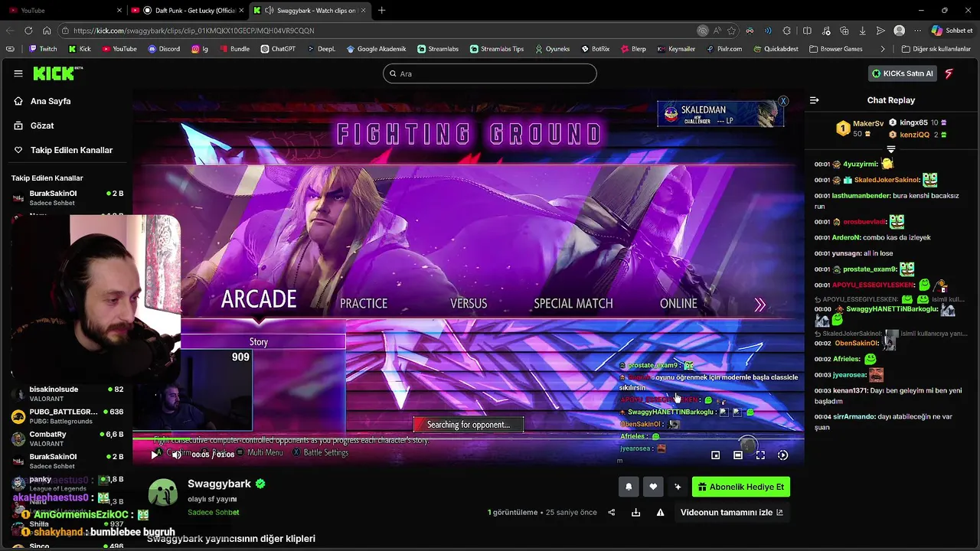The width and height of the screenshot is (980, 551).
Task: Seek the video progress bar
Action: (x=468, y=439)
